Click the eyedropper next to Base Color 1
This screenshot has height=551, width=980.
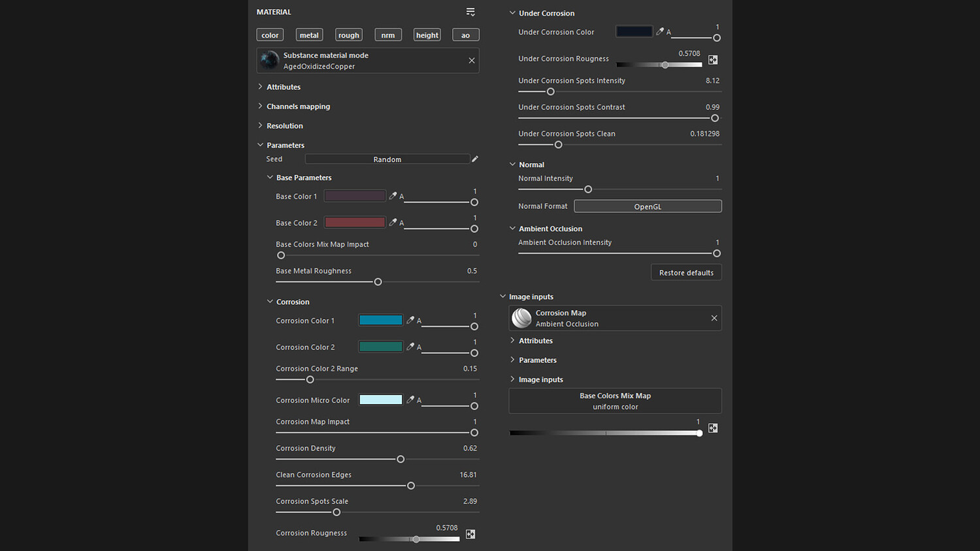(x=393, y=196)
